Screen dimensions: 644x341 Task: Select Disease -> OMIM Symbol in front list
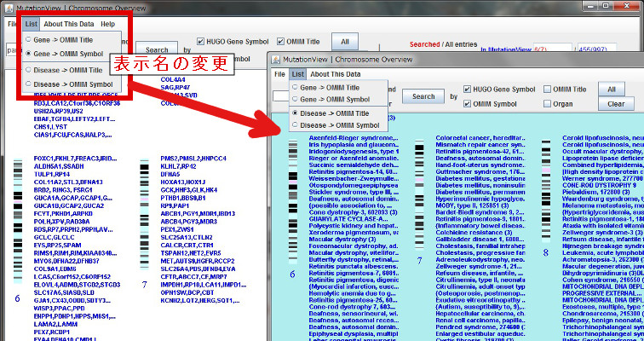coord(295,126)
